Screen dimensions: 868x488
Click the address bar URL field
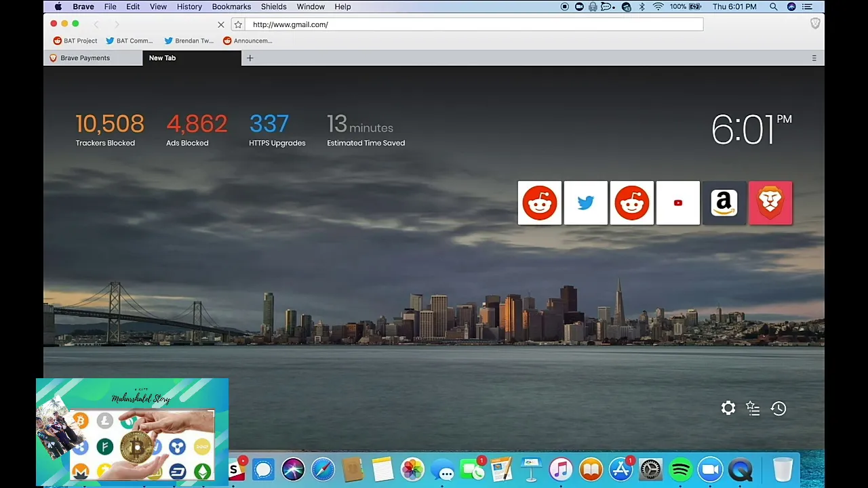pos(475,24)
